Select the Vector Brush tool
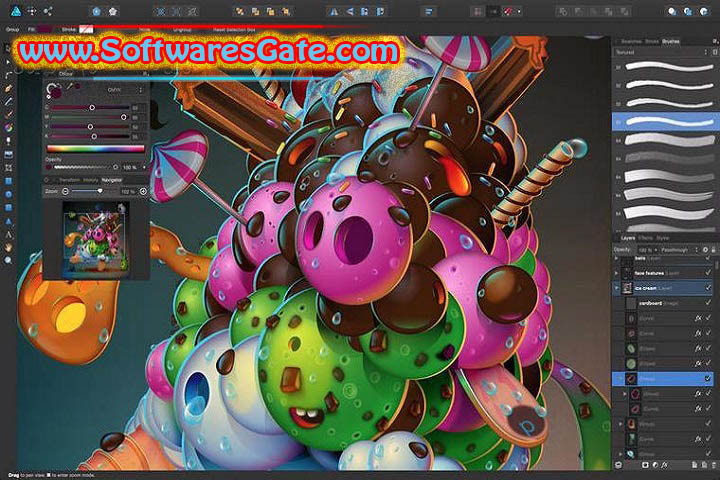 coord(8,114)
